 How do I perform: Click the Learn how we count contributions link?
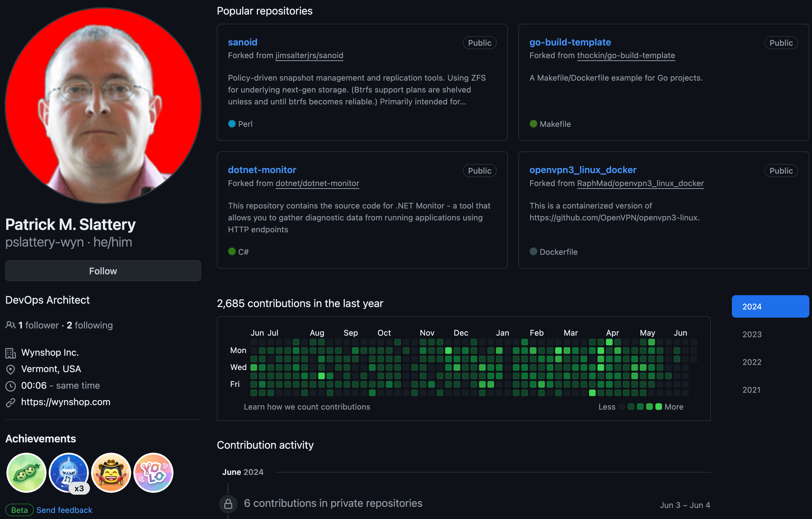pos(307,407)
